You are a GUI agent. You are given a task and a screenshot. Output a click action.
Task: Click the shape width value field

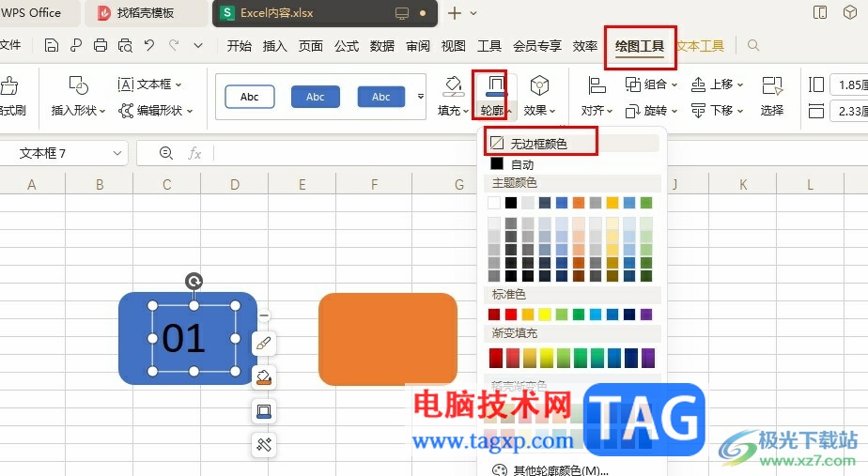849,111
